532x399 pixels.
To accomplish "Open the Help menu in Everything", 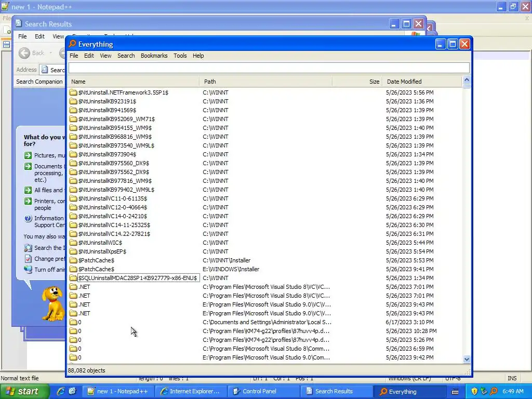I will point(198,56).
